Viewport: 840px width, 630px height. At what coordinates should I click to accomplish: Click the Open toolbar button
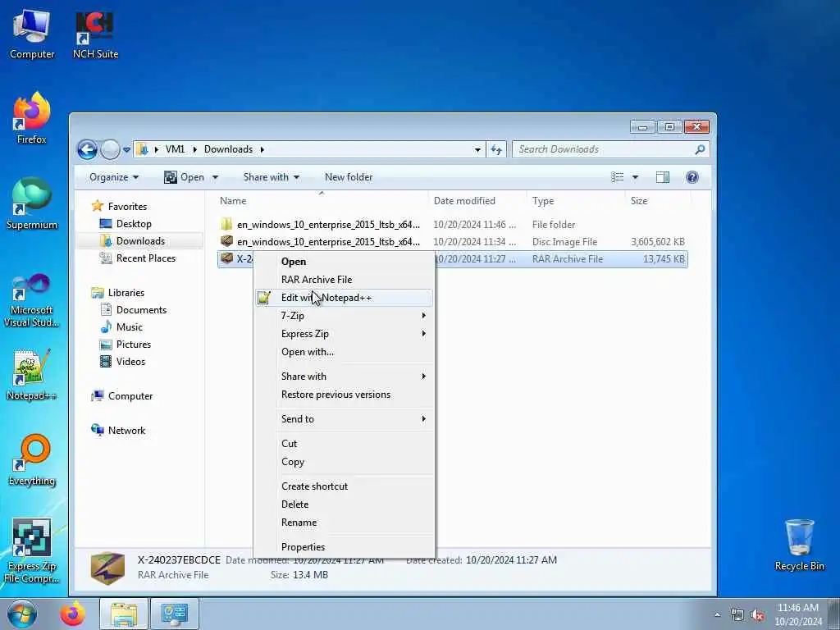tap(185, 177)
